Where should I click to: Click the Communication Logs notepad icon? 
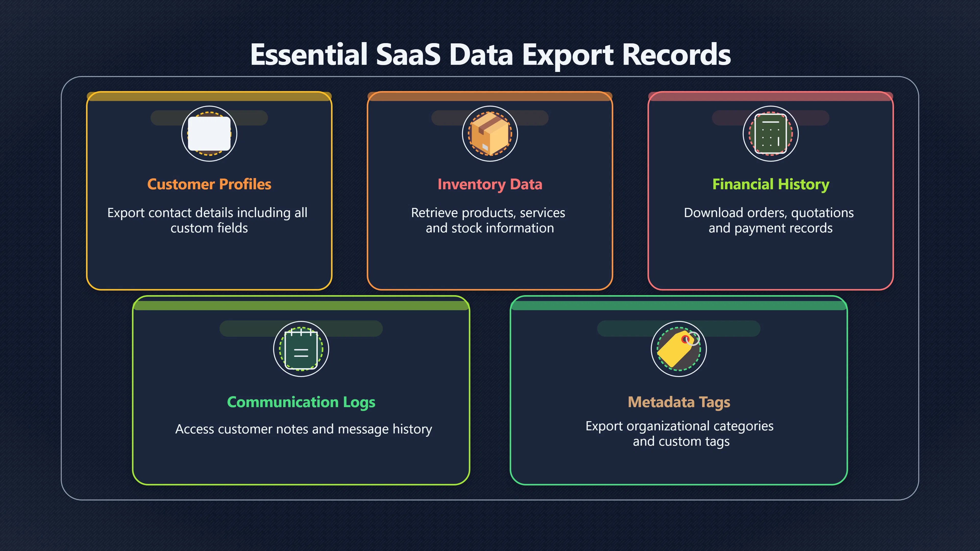pos(301,349)
